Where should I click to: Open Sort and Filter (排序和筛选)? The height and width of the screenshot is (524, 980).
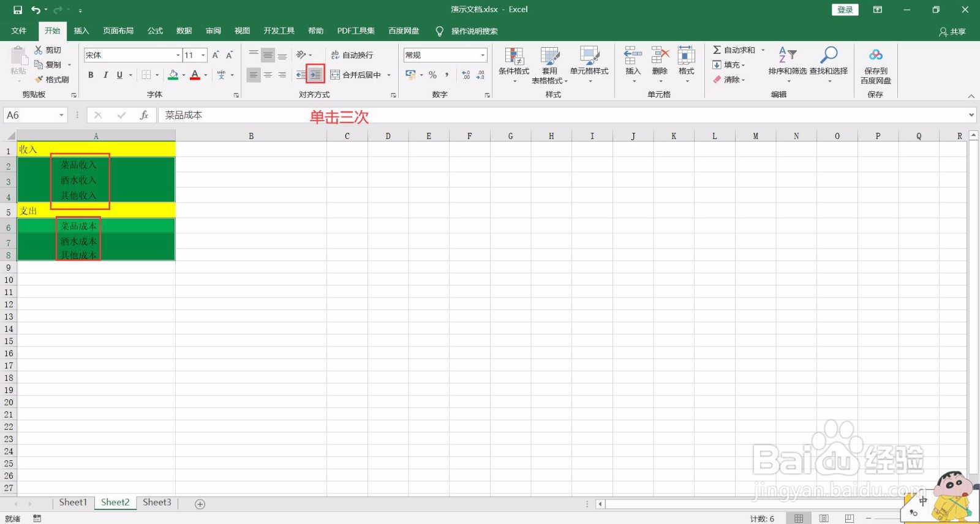(x=788, y=65)
